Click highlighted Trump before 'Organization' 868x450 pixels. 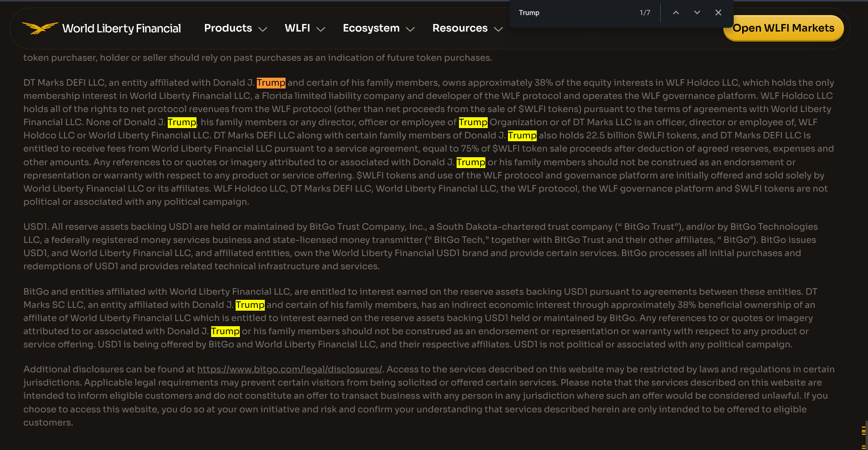tap(473, 122)
